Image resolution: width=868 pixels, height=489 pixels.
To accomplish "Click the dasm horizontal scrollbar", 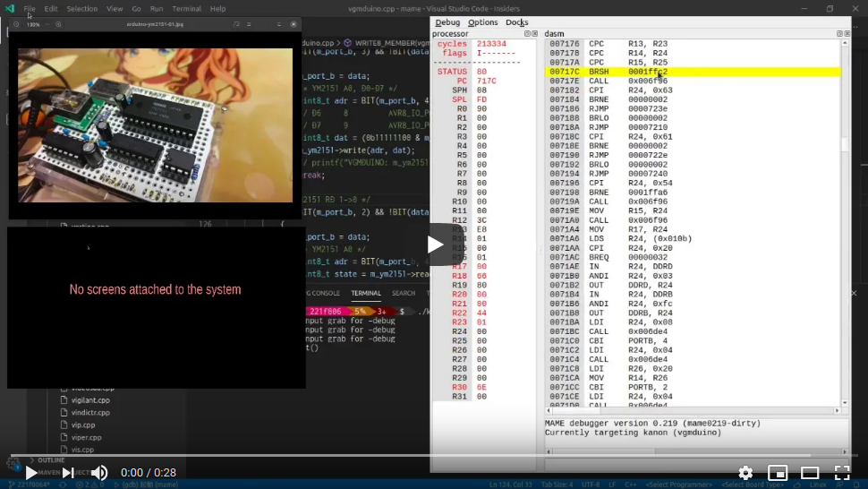I will (693, 410).
